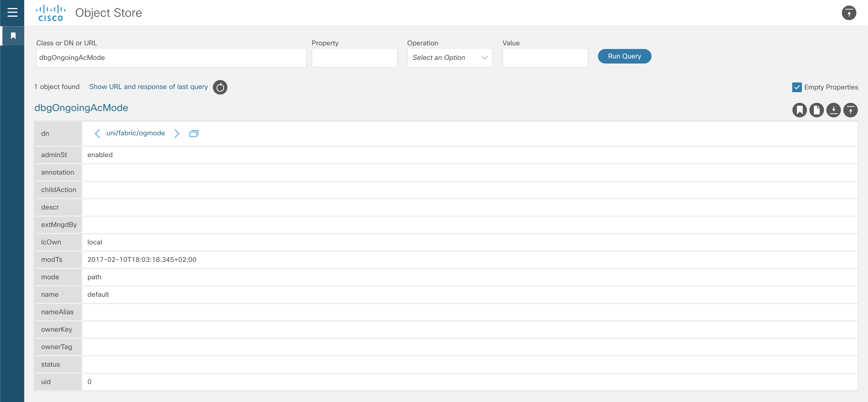Uncheck the Empty Properties checkbox
The image size is (868, 402).
(797, 87)
